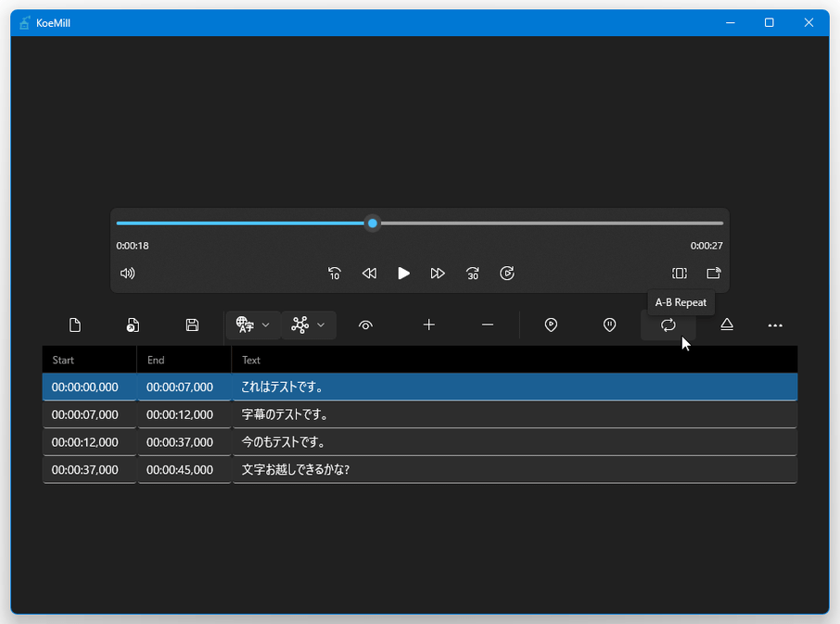Toggle A-B Repeat loop button

(x=668, y=325)
